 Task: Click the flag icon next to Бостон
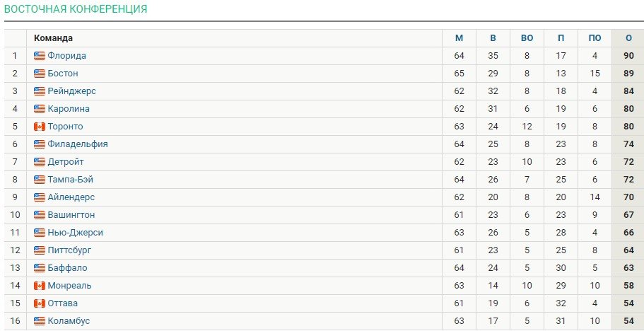click(x=40, y=74)
